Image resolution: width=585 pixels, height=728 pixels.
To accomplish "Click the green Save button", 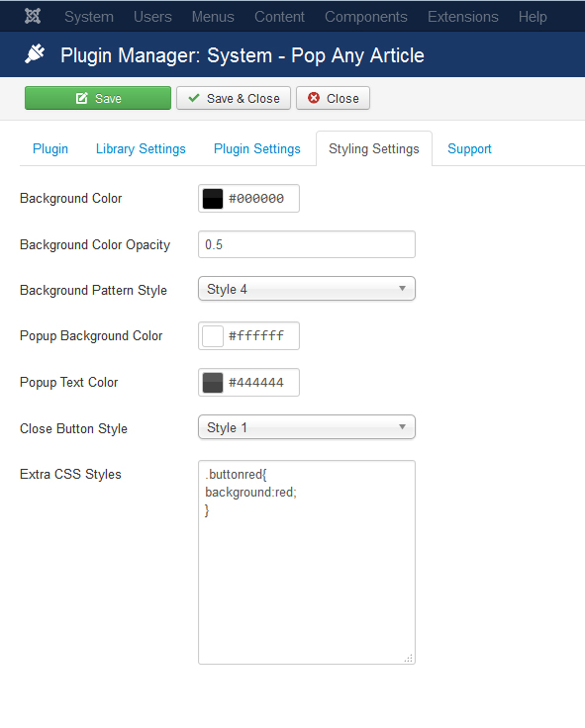I will coord(98,98).
